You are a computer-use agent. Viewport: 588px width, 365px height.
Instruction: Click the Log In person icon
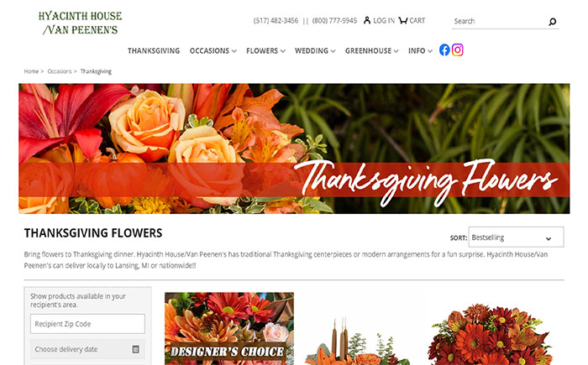coord(367,20)
